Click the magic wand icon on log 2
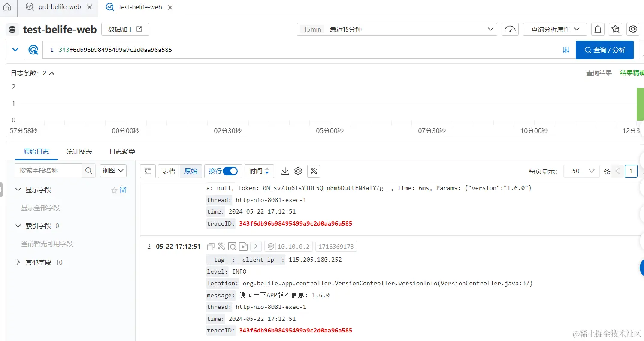Viewport: 644px width, 341px height. click(221, 247)
